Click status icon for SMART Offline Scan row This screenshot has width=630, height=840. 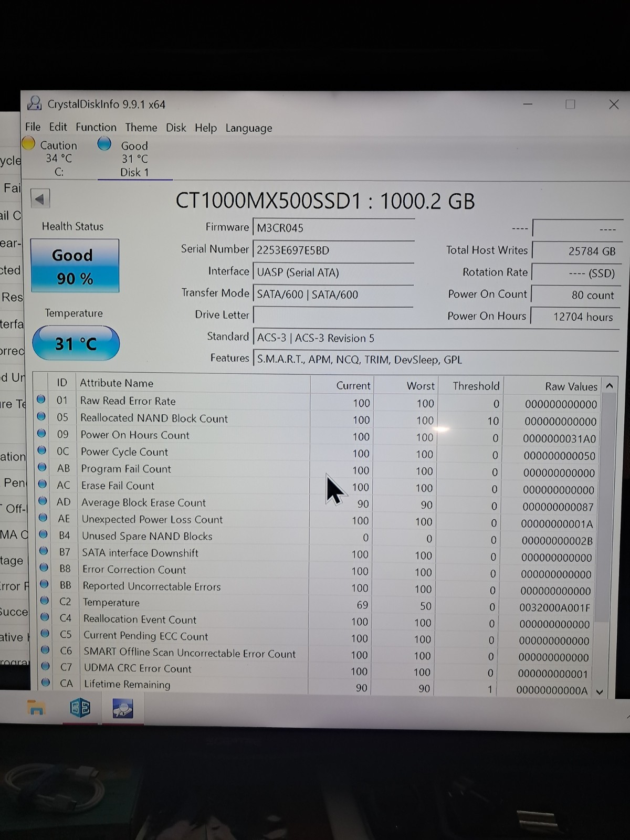click(x=46, y=650)
